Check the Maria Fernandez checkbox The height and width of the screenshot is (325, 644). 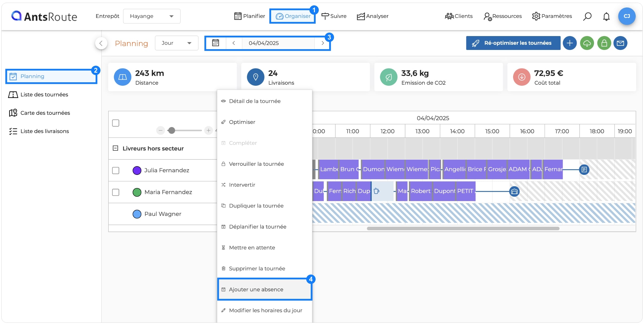(116, 192)
